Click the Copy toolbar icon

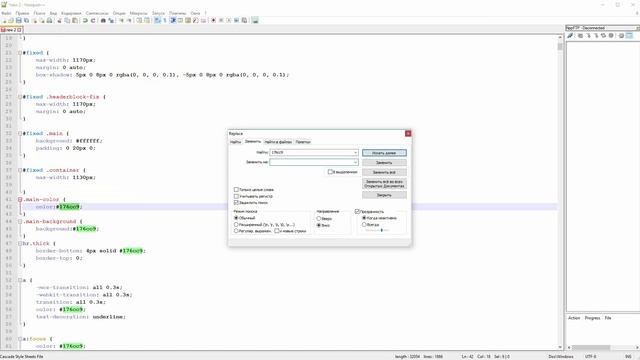tap(67, 20)
